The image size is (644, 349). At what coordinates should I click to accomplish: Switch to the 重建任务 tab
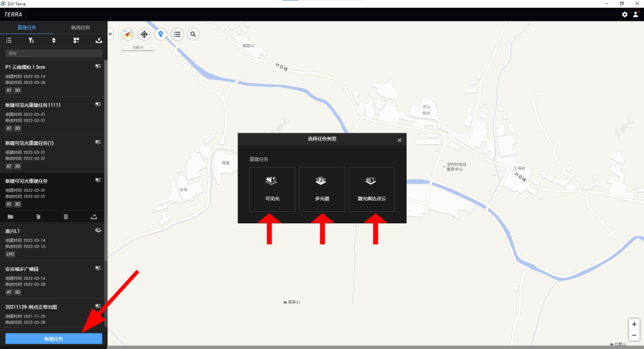point(27,27)
